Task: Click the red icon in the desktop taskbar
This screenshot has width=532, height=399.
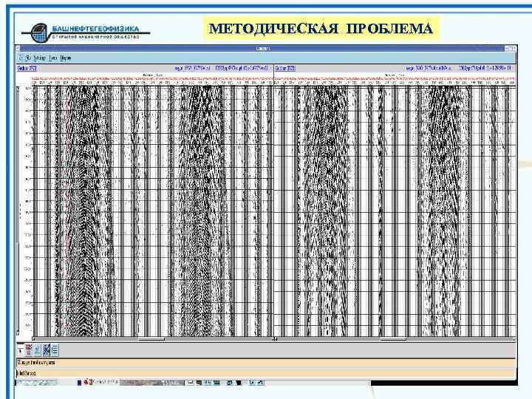Action: (x=86, y=383)
